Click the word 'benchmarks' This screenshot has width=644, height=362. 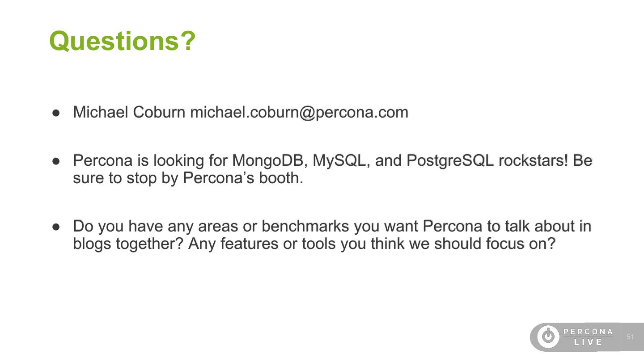pos(305,226)
